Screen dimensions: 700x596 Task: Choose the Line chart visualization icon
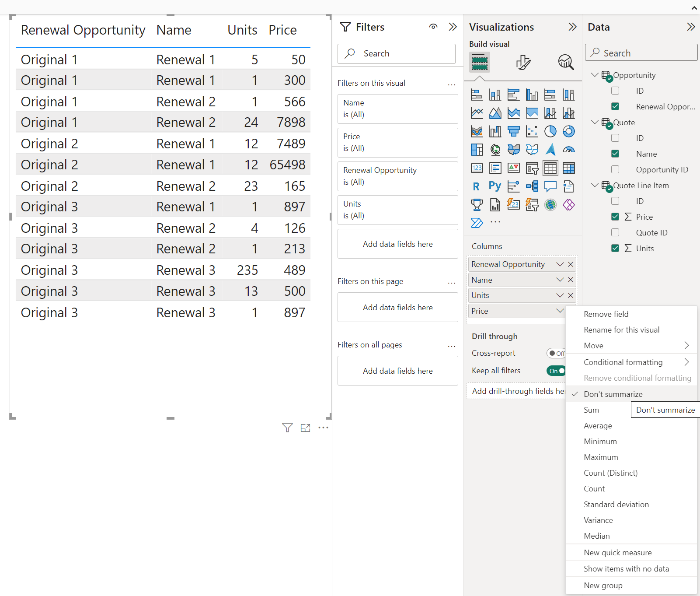[477, 113]
